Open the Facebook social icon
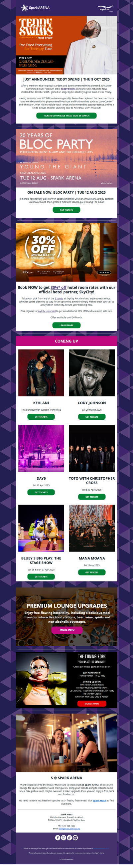 click(58, 838)
